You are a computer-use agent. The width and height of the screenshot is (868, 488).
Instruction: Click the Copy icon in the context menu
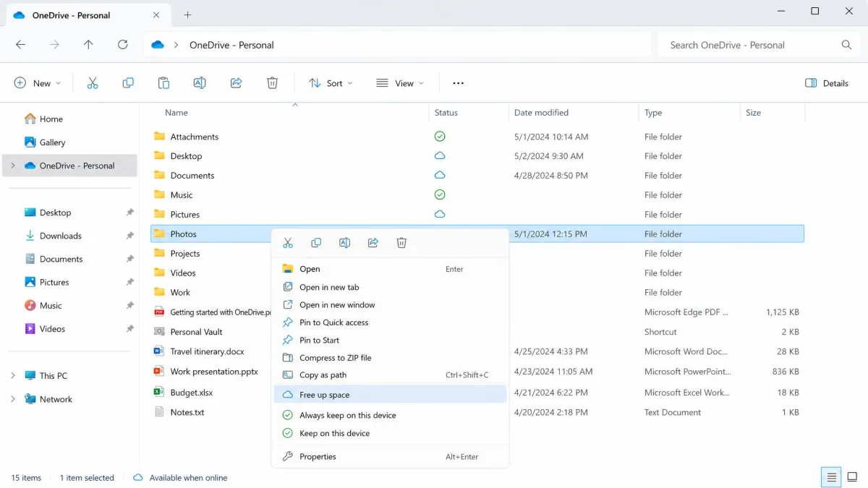coord(316,243)
